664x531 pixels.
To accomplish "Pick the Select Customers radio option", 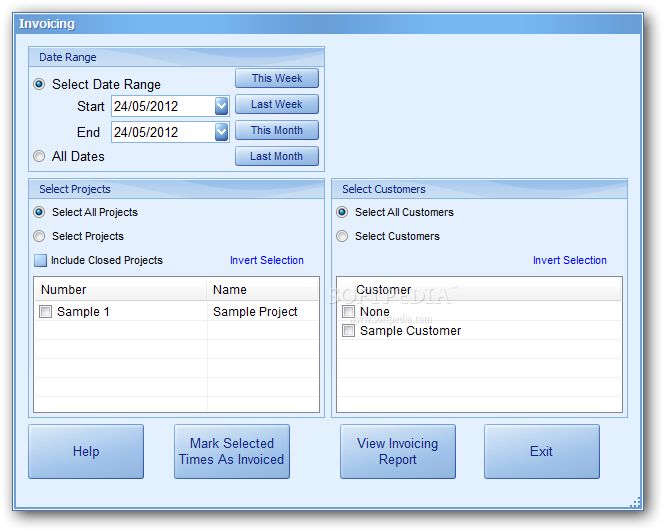I will tap(342, 236).
